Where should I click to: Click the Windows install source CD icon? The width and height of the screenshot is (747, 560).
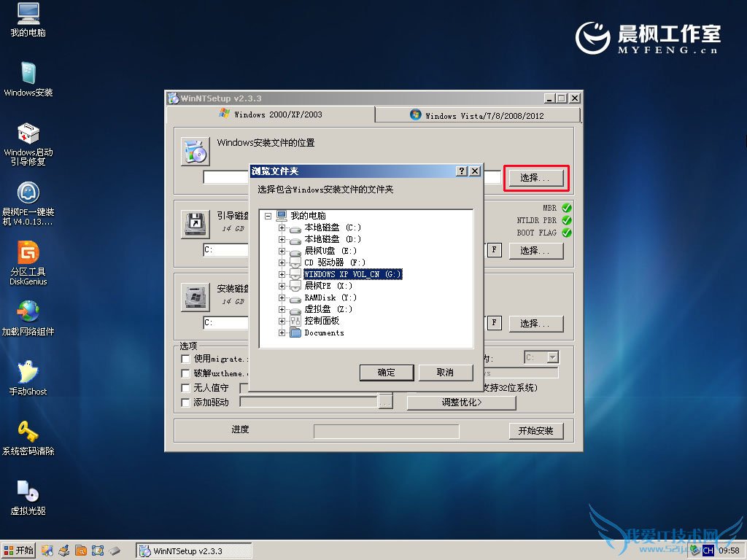pyautogui.click(x=195, y=151)
